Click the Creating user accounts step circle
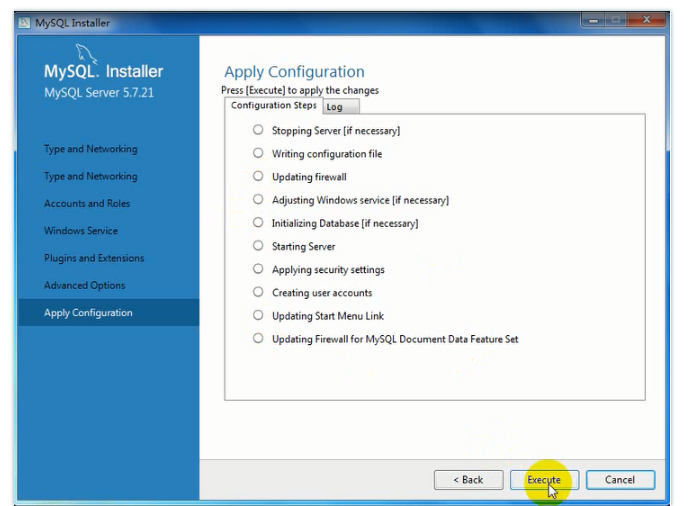 coord(258,292)
